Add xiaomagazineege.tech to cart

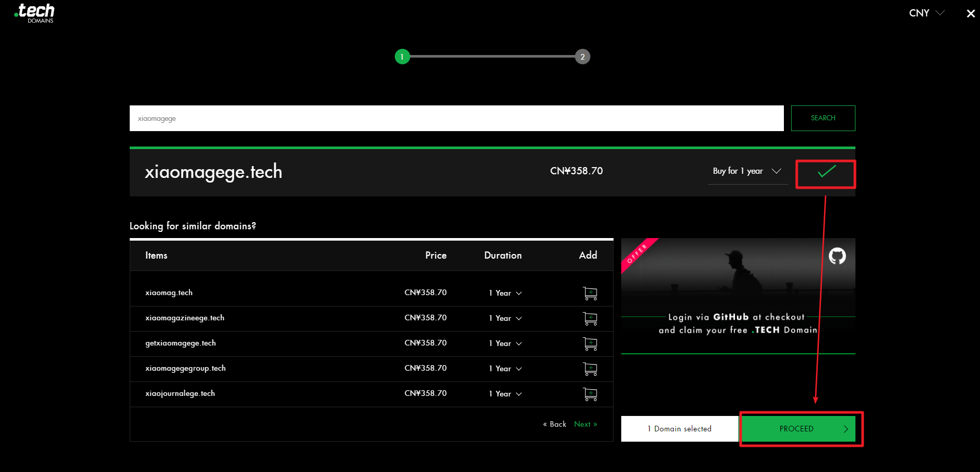(x=590, y=318)
